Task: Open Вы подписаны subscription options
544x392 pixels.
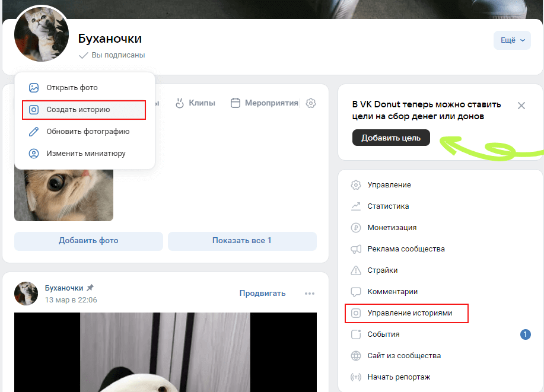Action: [x=112, y=55]
